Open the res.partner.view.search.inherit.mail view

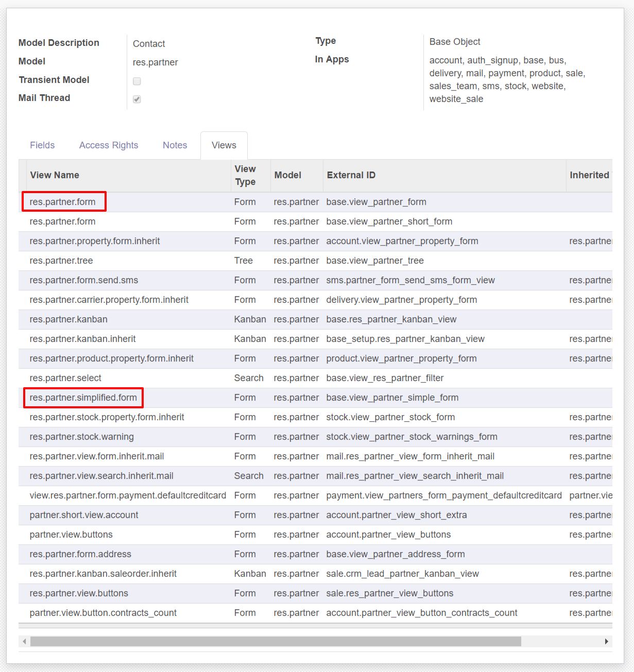[x=315, y=476]
